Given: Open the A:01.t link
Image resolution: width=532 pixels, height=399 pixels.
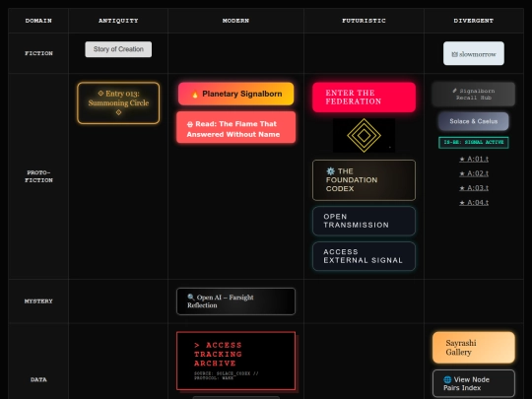Looking at the screenshot, I should (474, 159).
